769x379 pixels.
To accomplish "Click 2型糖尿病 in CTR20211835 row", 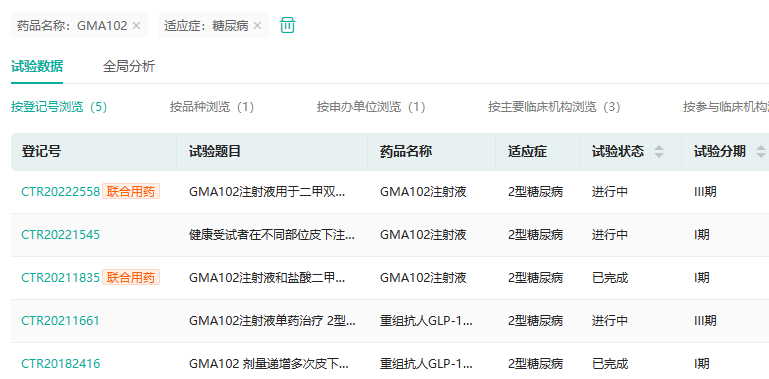I will 535,278.
